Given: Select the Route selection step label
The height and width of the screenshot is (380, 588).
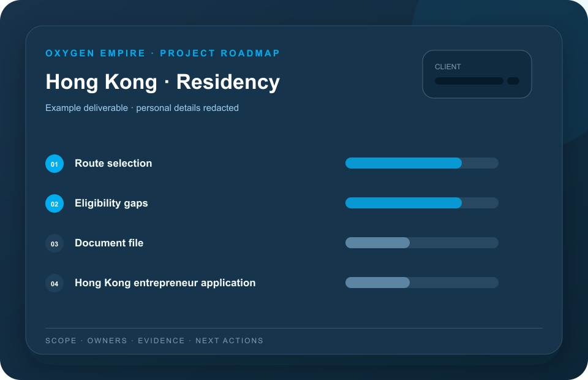Looking at the screenshot, I should [113, 163].
